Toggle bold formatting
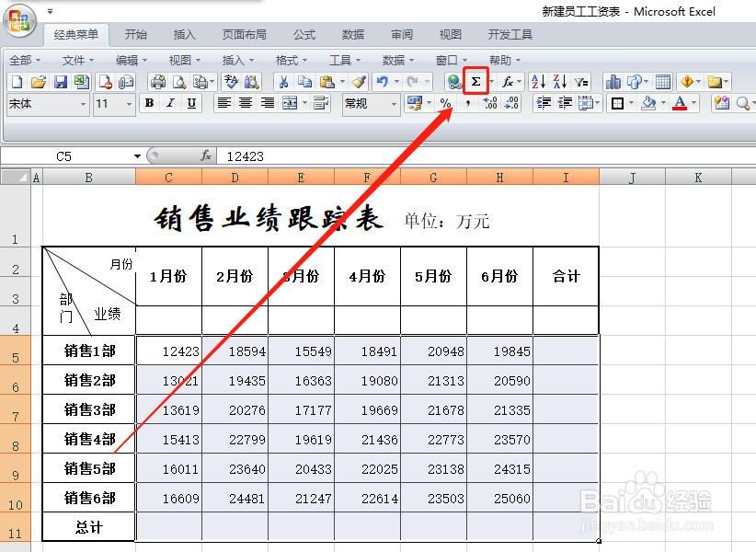 coord(148,103)
